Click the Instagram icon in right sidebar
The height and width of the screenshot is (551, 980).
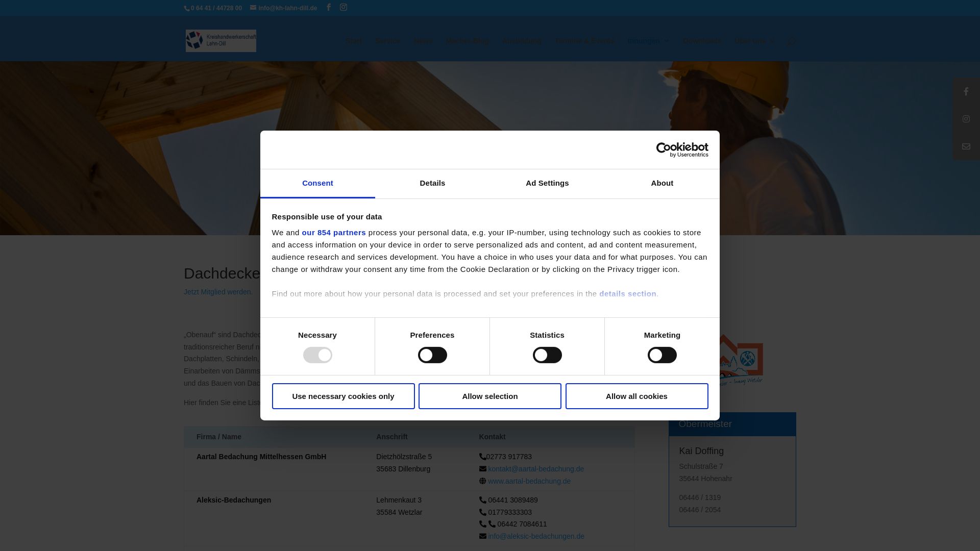966,119
